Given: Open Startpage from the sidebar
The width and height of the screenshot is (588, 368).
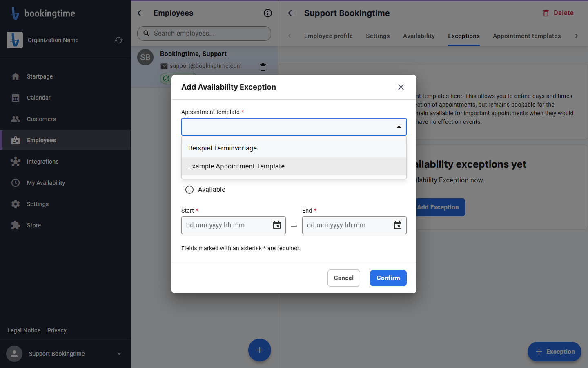Looking at the screenshot, I should tap(65, 76).
